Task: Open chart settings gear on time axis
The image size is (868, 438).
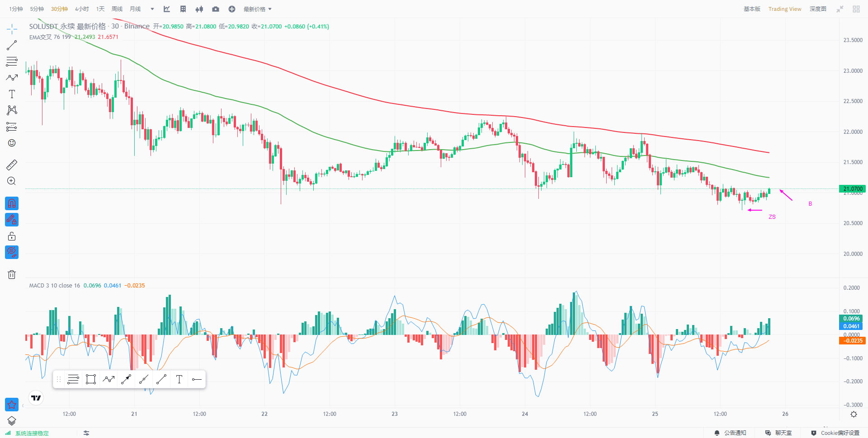Action: pyautogui.click(x=854, y=414)
